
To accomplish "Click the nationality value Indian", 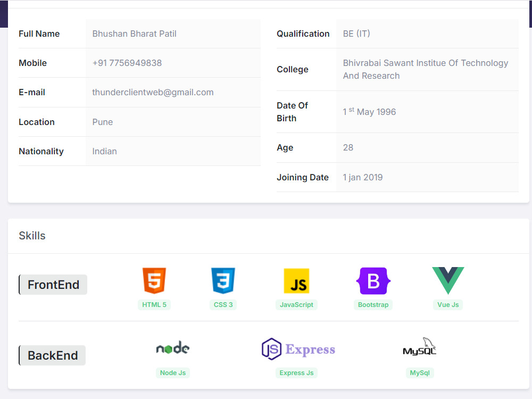I will point(104,151).
